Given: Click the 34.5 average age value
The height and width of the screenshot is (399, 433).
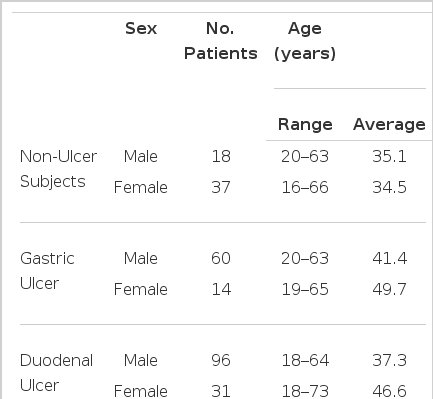Looking at the screenshot, I should (389, 187).
